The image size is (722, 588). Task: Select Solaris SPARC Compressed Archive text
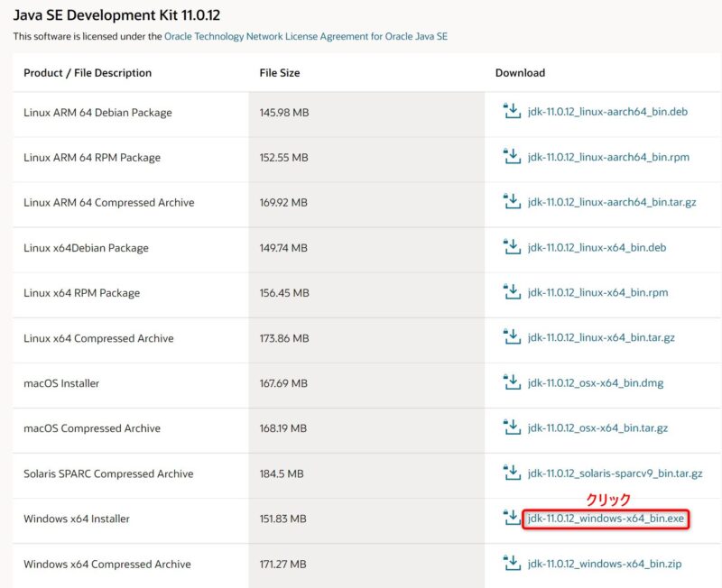(x=108, y=473)
